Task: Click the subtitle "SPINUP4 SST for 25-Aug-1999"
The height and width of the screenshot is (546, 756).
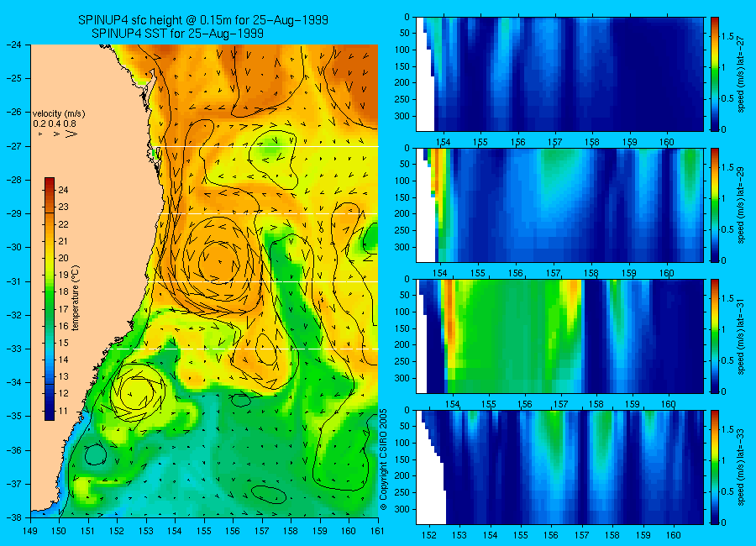Action: click(177, 34)
